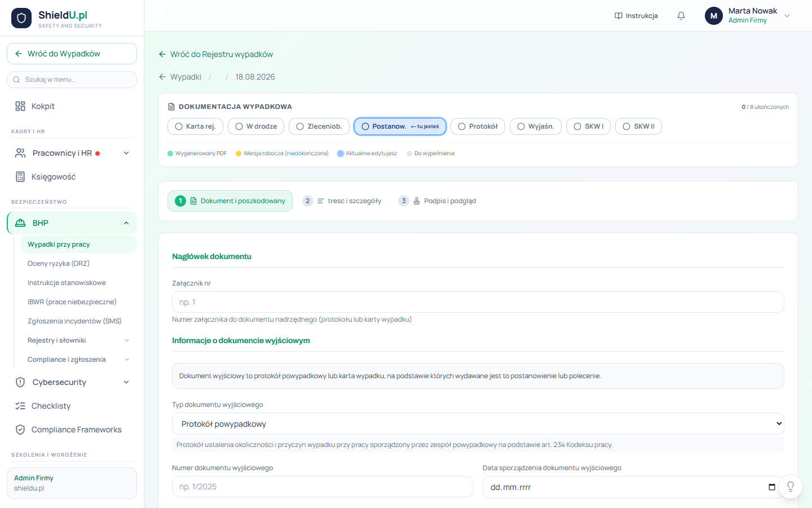Screen dimensions: 812x508
Task: Click the Marta Nowak avatar circle
Action: pos(714,16)
